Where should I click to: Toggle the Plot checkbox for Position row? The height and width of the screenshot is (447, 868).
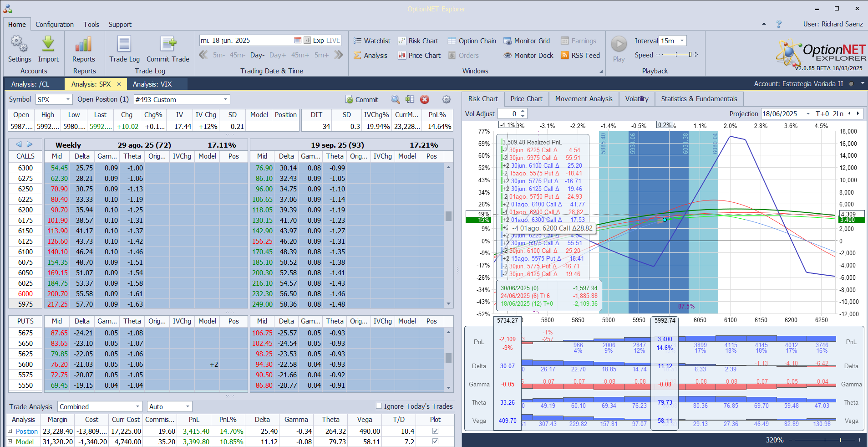pyautogui.click(x=435, y=431)
